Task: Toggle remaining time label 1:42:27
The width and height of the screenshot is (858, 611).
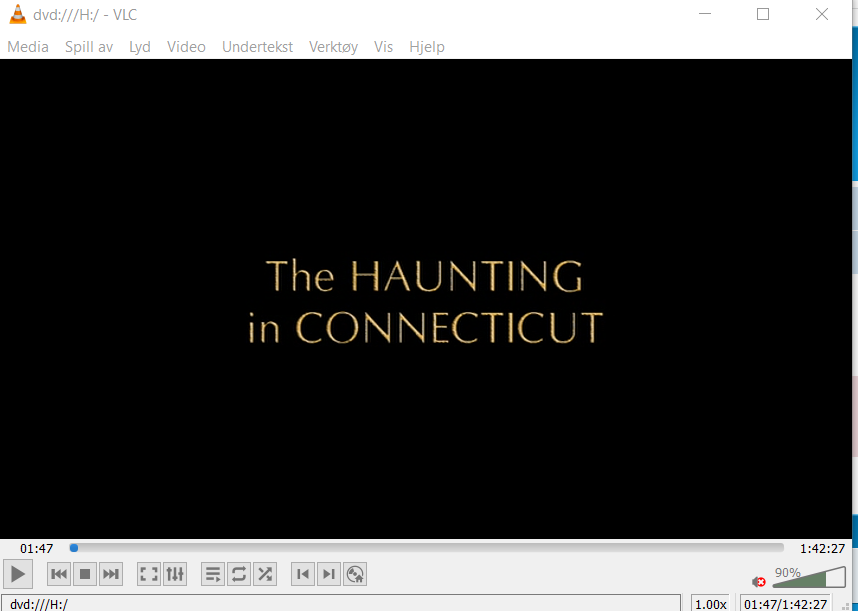Action: 822,548
